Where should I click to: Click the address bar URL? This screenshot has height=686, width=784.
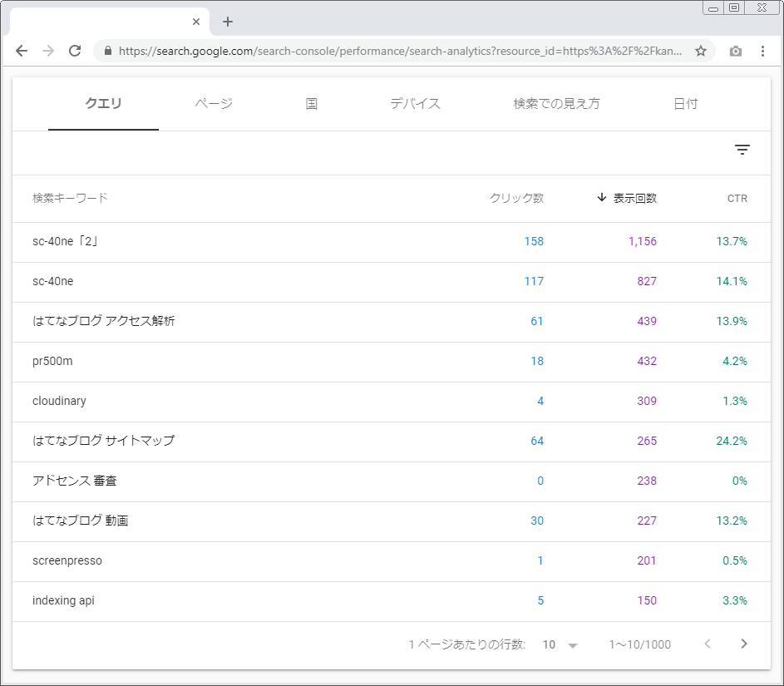(400, 51)
